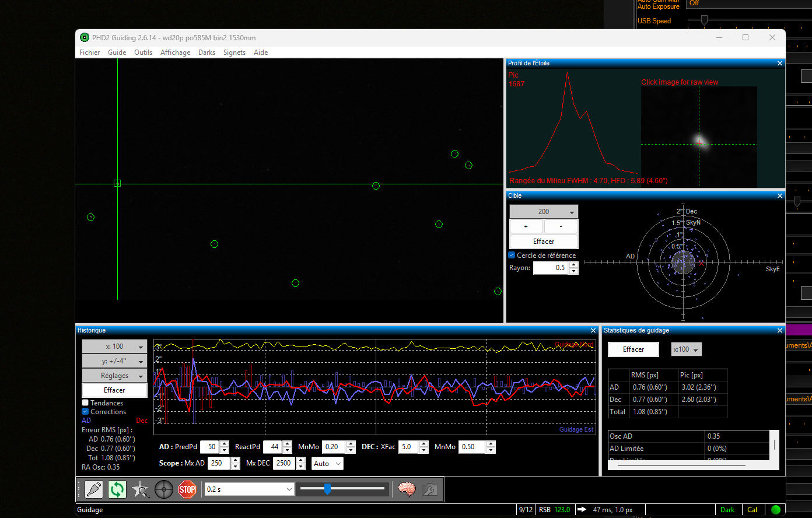This screenshot has height=518, width=812.
Task: Start looping exposures with green arrows icon
Action: tap(117, 489)
